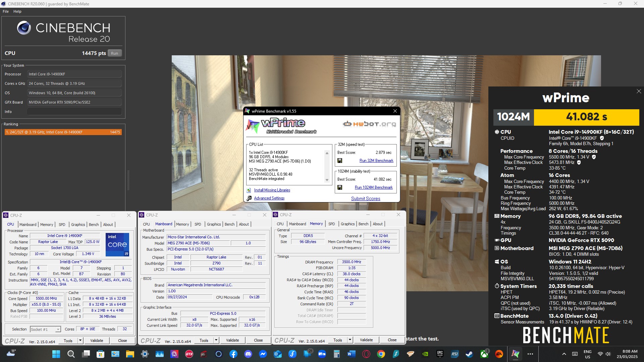This screenshot has height=362, width=644.
Task: Open Microsoft Store from taskbar
Action: pyautogui.click(x=100, y=354)
